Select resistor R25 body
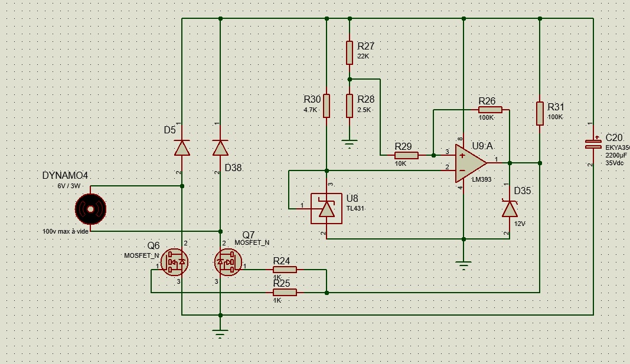The image size is (630, 364). point(285,293)
